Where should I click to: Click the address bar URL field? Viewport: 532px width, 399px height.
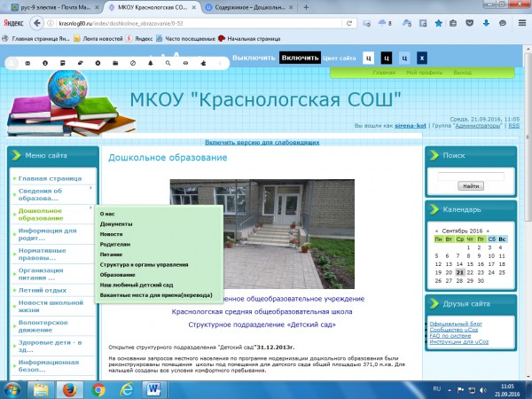pyautogui.click(x=199, y=23)
